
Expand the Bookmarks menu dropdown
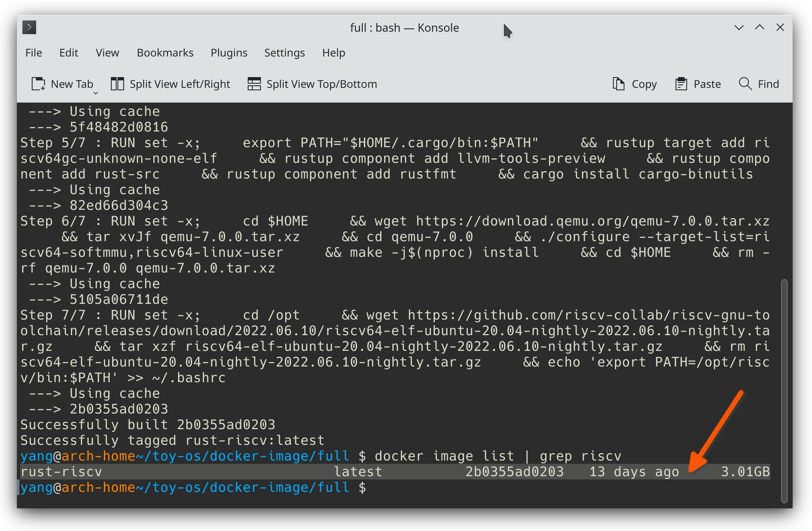164,53
